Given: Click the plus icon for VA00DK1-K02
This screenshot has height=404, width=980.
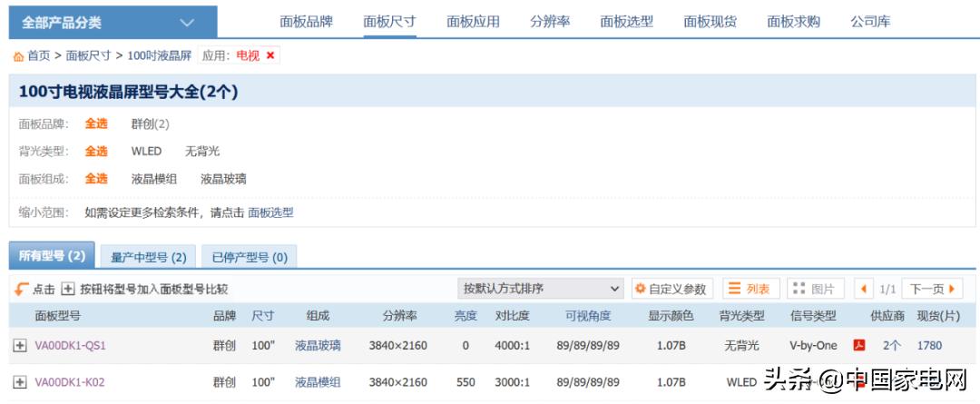Looking at the screenshot, I should click(20, 382).
